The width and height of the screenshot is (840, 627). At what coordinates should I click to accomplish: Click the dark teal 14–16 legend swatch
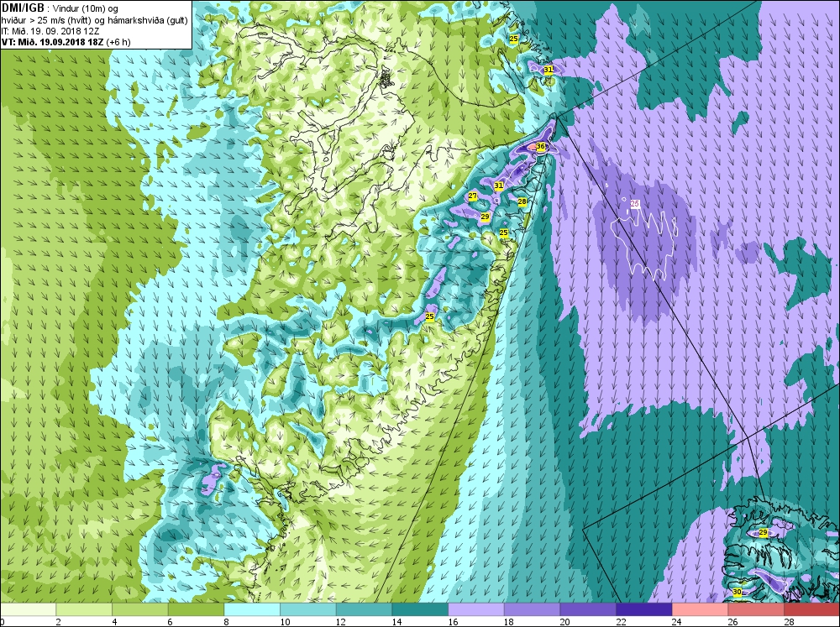[x=420, y=609]
